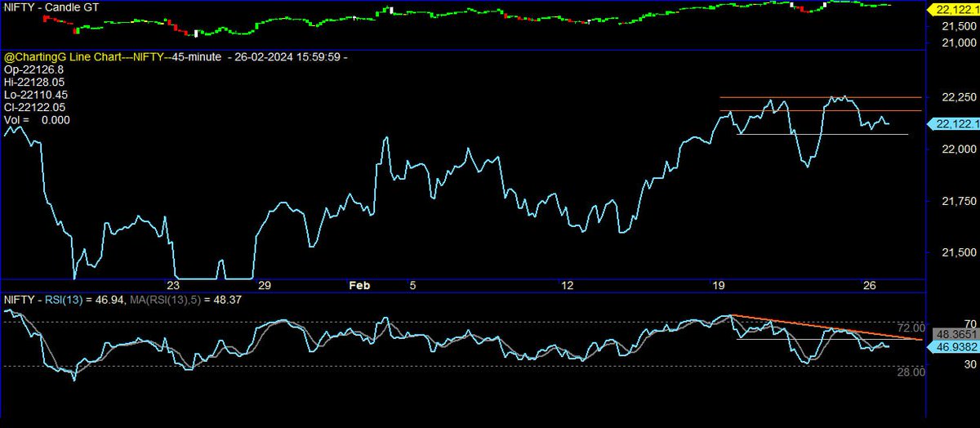Viewport: 980px width, 428px height.
Task: Click the 'Hi-22128.05' high value
Action: tap(34, 82)
